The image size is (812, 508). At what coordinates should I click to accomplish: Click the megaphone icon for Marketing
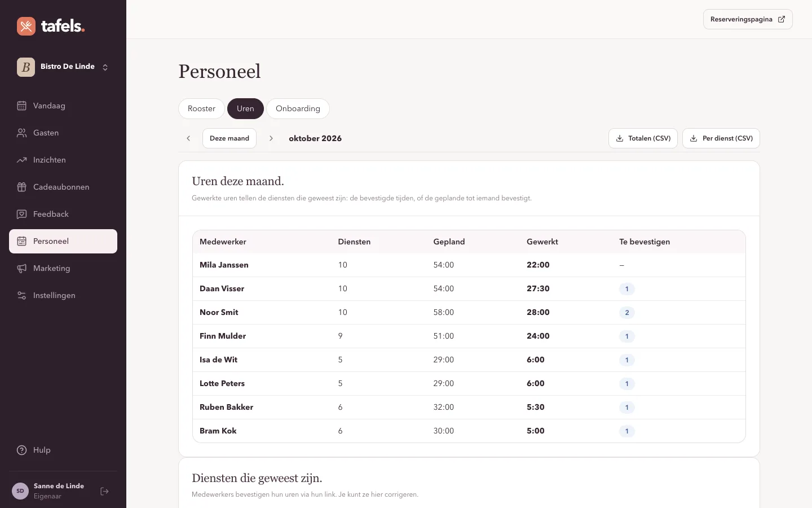click(x=22, y=268)
